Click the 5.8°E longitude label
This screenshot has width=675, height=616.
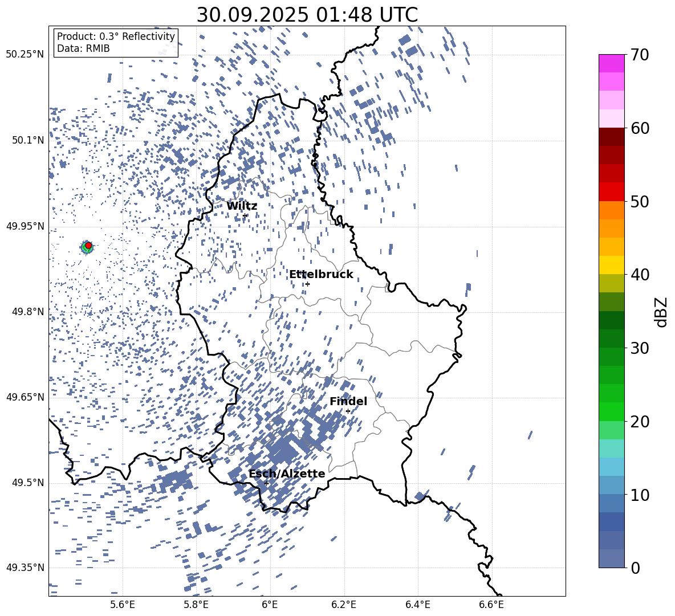coord(196,605)
